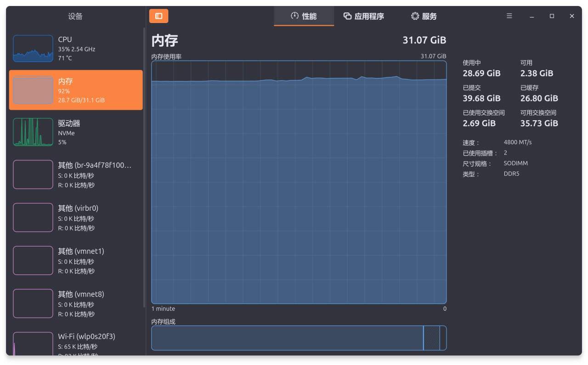Image resolution: width=588 pixels, height=365 pixels.
Task: Switch to the 应用程序 tab
Action: [364, 17]
